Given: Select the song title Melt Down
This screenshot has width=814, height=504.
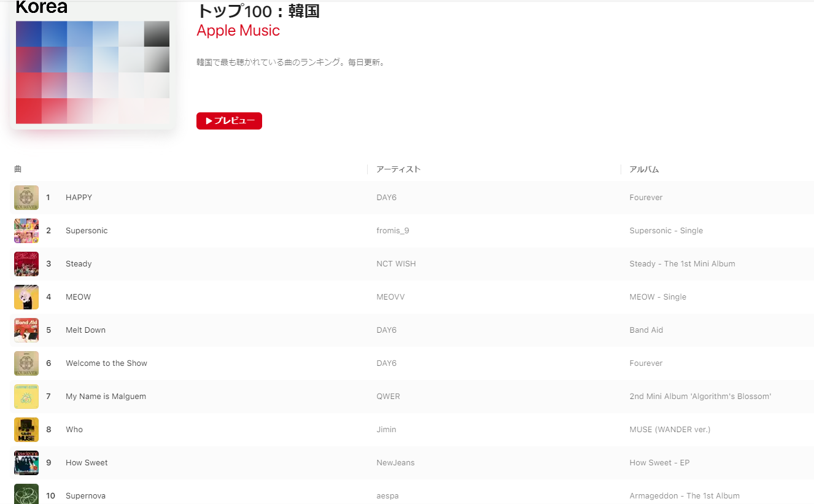Looking at the screenshot, I should tap(85, 330).
